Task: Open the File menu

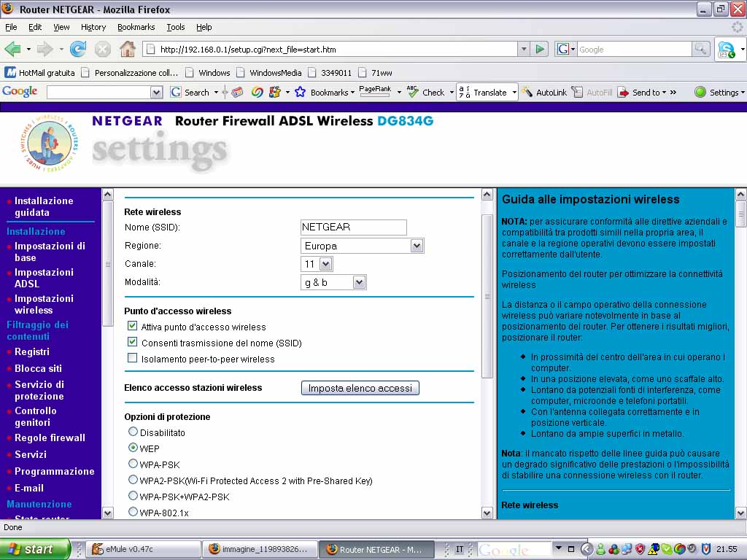Action: pos(11,27)
